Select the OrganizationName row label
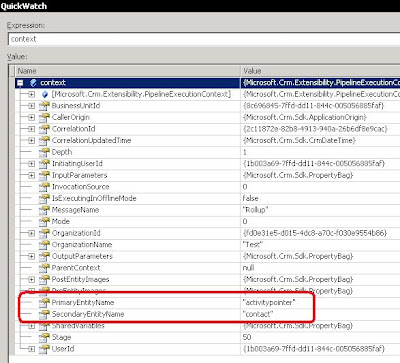400x363 pixels. [x=82, y=245]
